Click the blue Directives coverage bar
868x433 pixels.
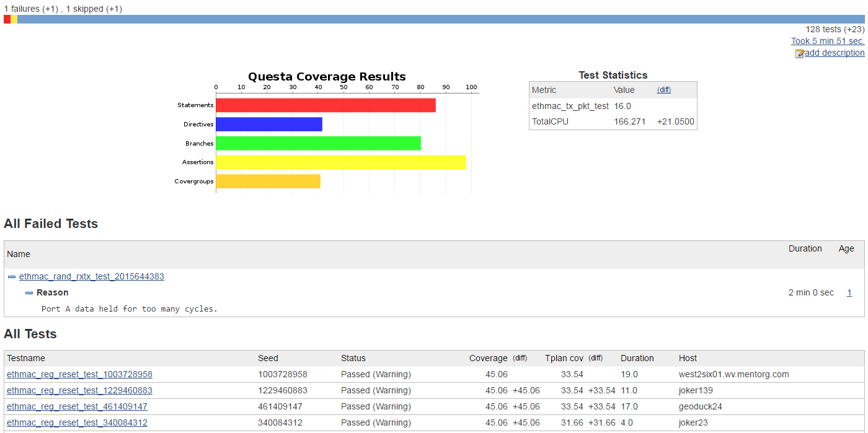pyautogui.click(x=269, y=124)
